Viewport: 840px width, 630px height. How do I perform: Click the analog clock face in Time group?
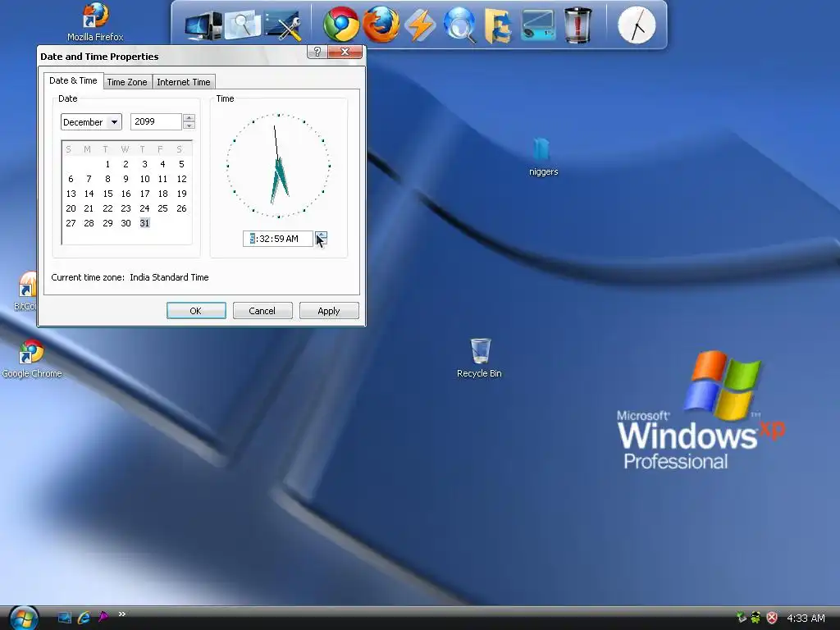[279, 166]
